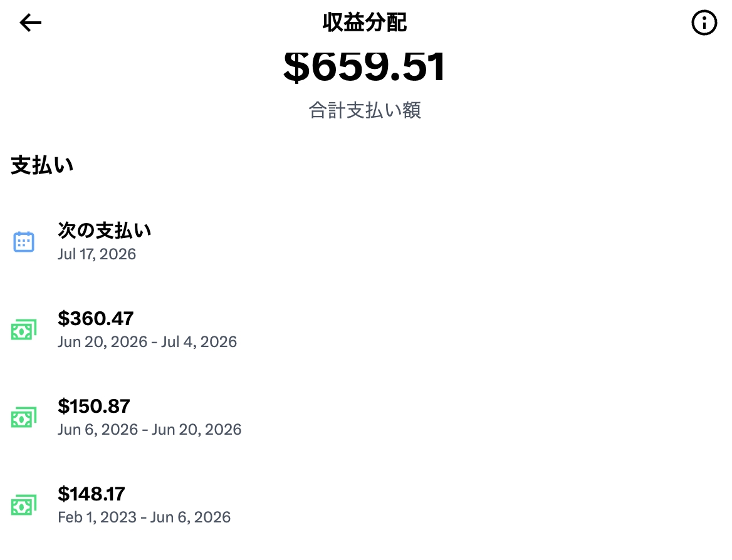Open the $360.47 payout amount
732x560 pixels.
pyautogui.click(x=96, y=318)
